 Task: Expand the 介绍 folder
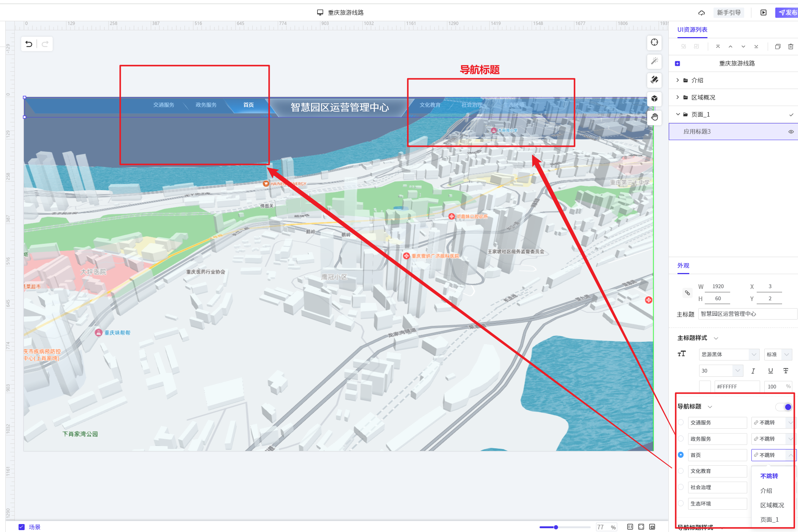[x=678, y=80]
